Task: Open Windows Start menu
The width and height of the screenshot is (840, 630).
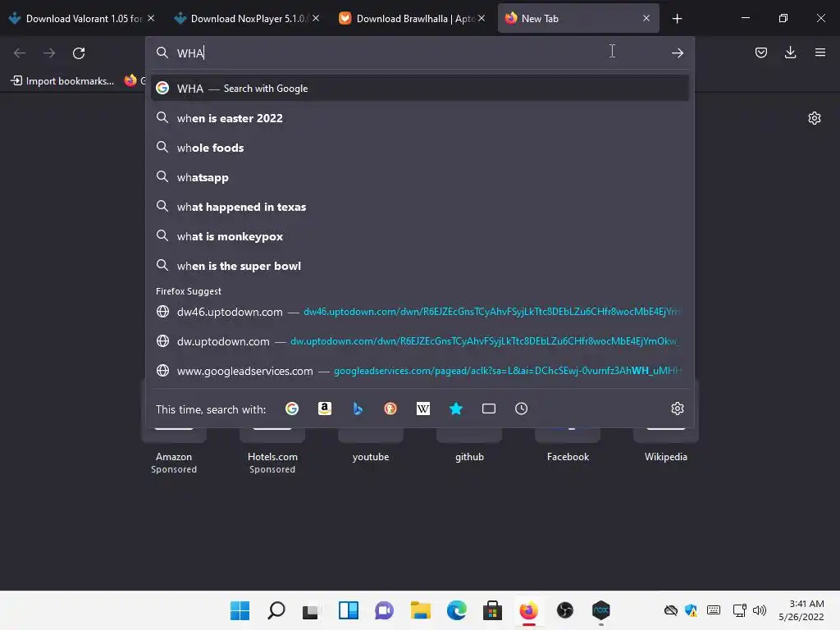Action: pos(240,610)
